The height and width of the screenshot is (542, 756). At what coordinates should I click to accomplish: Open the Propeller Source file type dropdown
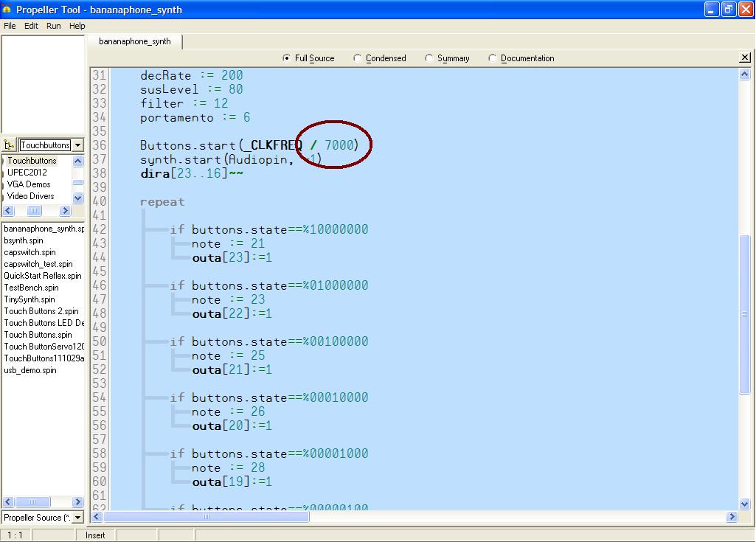click(78, 518)
